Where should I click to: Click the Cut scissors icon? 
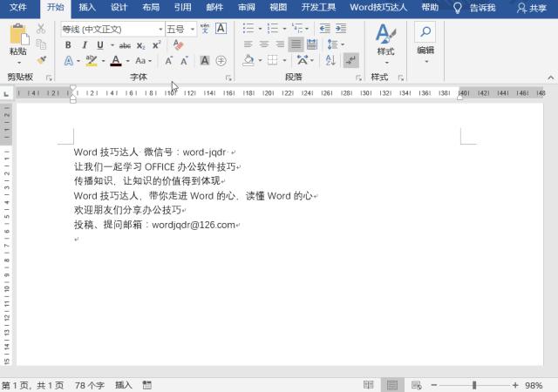41,29
